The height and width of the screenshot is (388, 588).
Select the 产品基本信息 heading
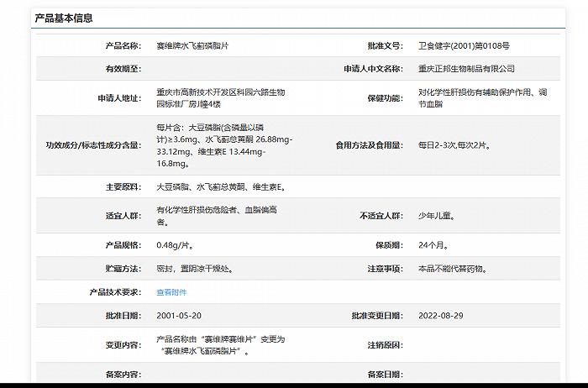point(64,18)
